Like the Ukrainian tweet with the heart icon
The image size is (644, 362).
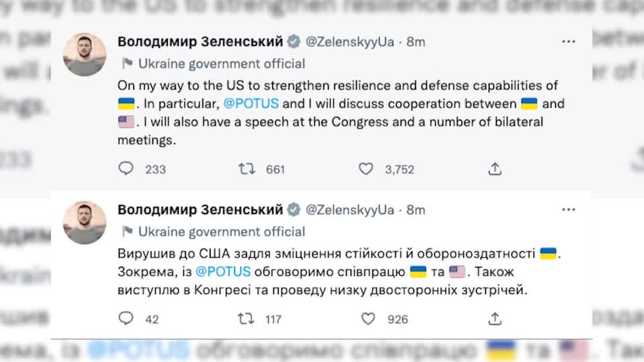[369, 319]
